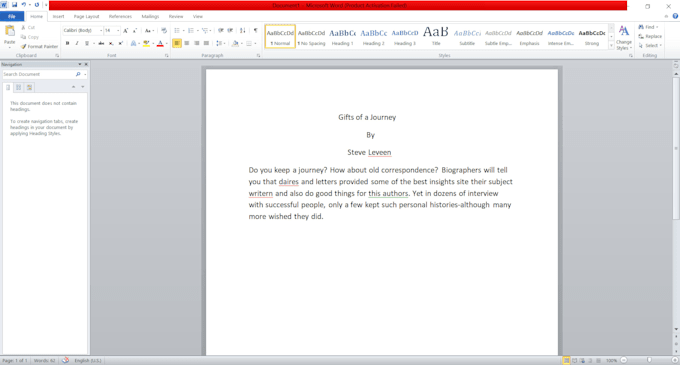The width and height of the screenshot is (680, 365).
Task: Click the Search Document input field
Action: tap(38, 74)
